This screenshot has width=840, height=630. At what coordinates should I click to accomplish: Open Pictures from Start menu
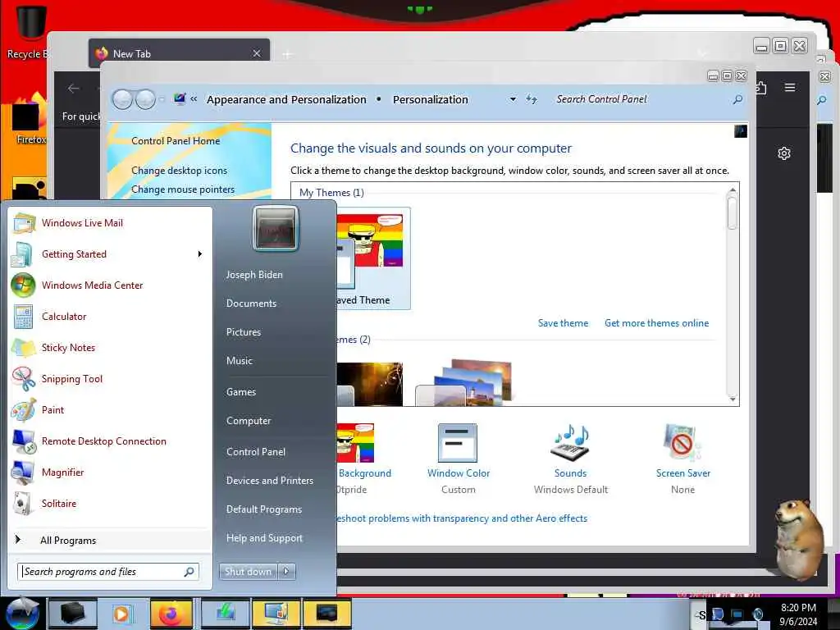[243, 332]
